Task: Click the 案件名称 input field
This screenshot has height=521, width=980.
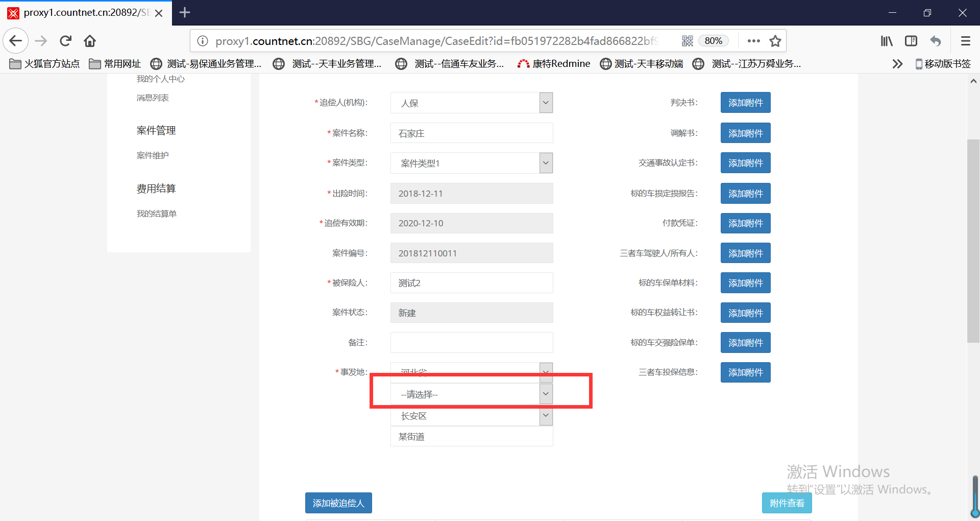Action: coord(472,133)
